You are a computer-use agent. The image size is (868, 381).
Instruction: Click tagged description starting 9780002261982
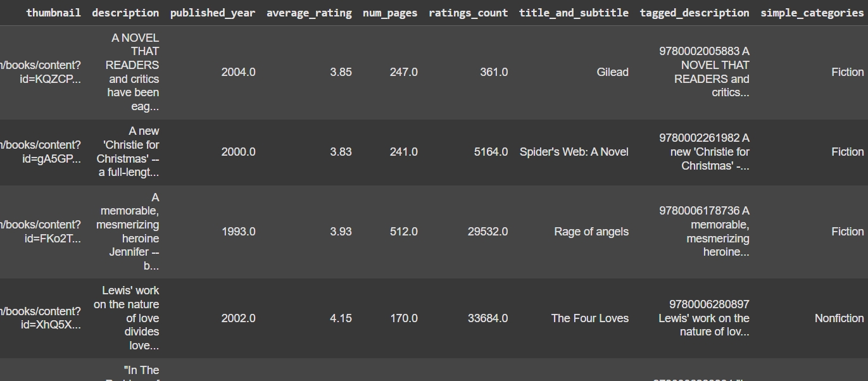click(704, 152)
